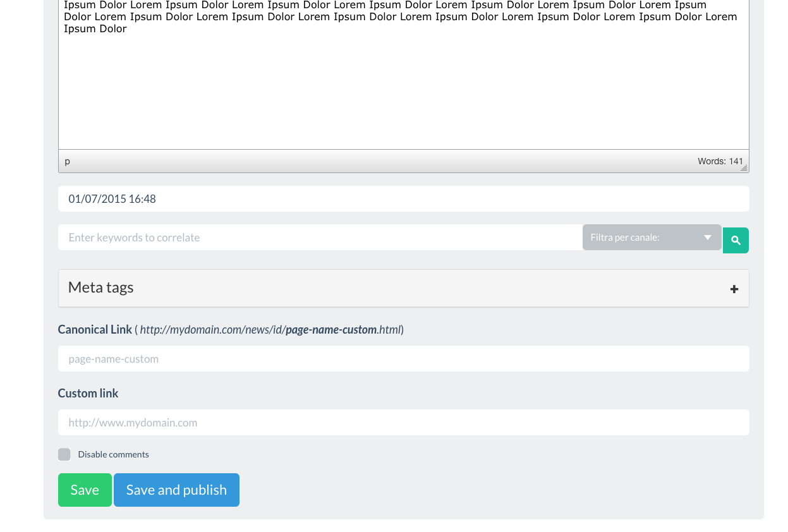Focus the page-name-custom canonical link input
Image resolution: width=788 pixels, height=532 pixels.
[x=403, y=359]
